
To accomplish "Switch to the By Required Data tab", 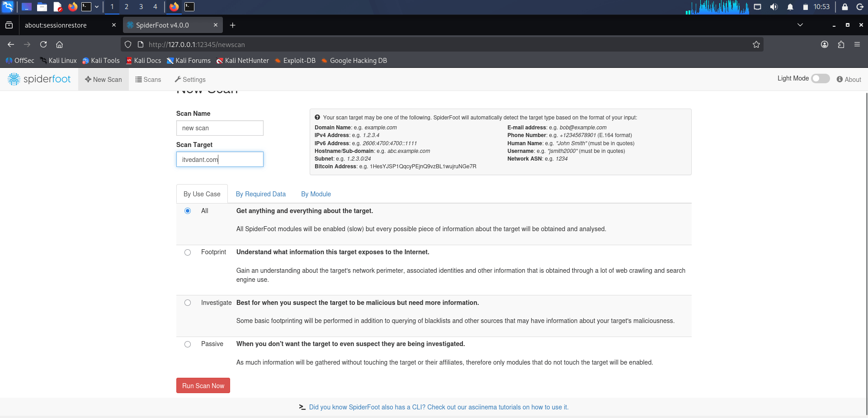I will (261, 194).
